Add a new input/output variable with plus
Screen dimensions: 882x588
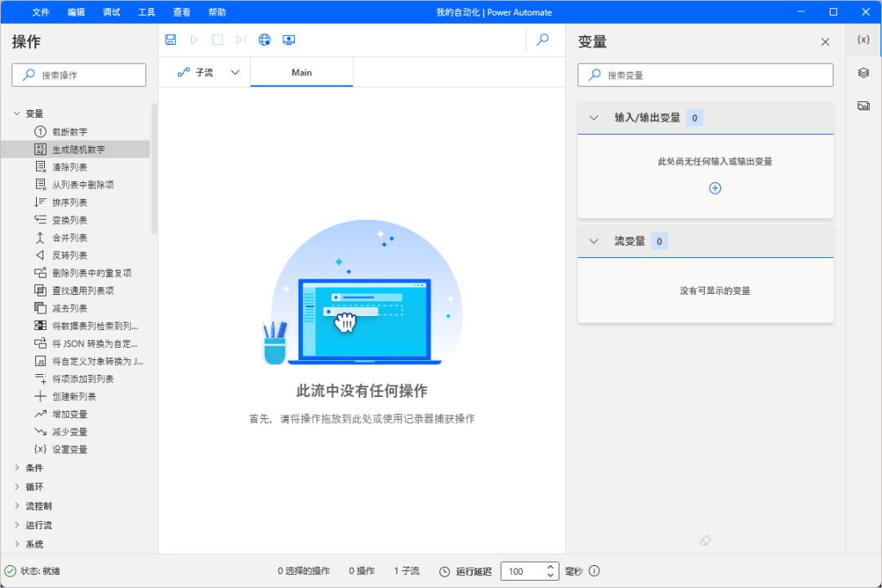pyautogui.click(x=715, y=189)
